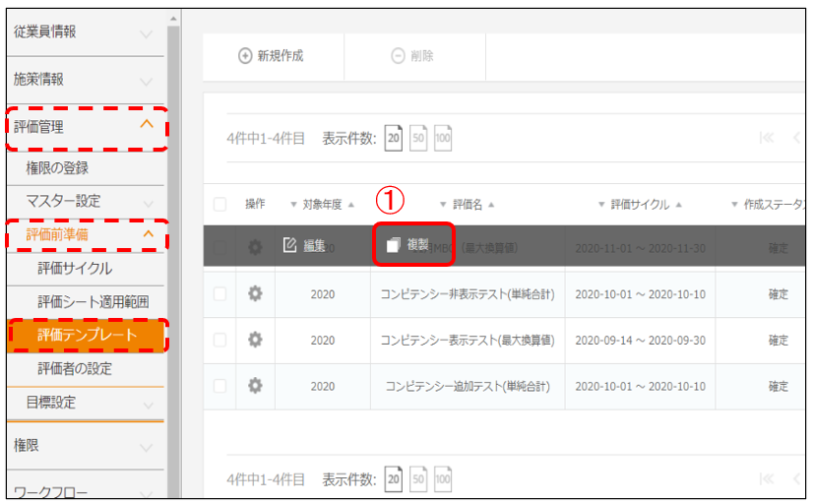
Task: Collapse the 評価管理 sidebar section
Action: 147,125
